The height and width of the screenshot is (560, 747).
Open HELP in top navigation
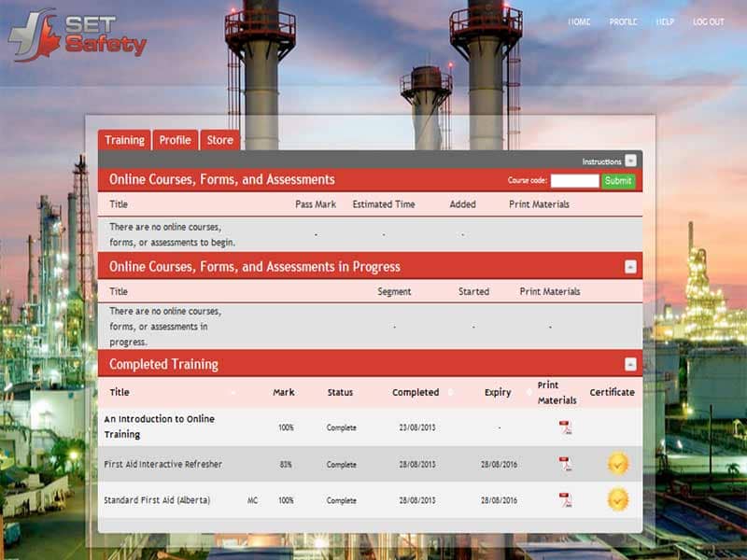coord(665,21)
